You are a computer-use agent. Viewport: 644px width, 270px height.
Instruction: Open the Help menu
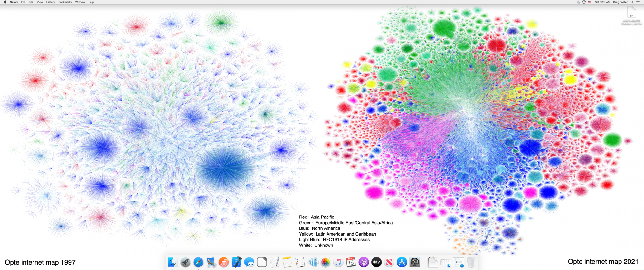click(91, 2)
